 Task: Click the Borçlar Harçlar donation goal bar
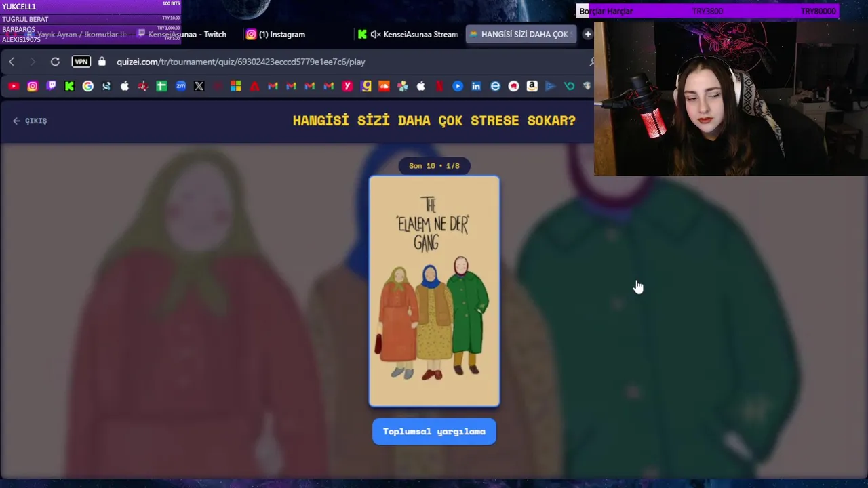point(708,12)
